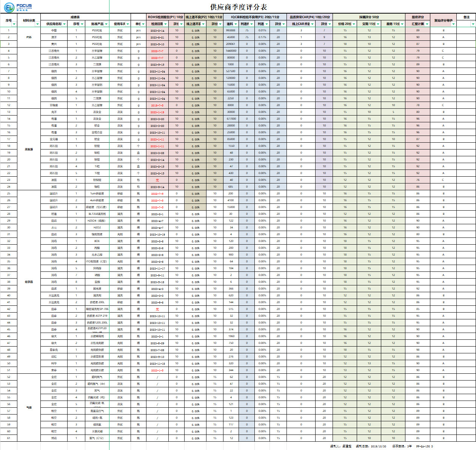The width and height of the screenshot is (476, 450).
Task: Expand the 服务 15分 filter arrow
Action: click(402, 24)
